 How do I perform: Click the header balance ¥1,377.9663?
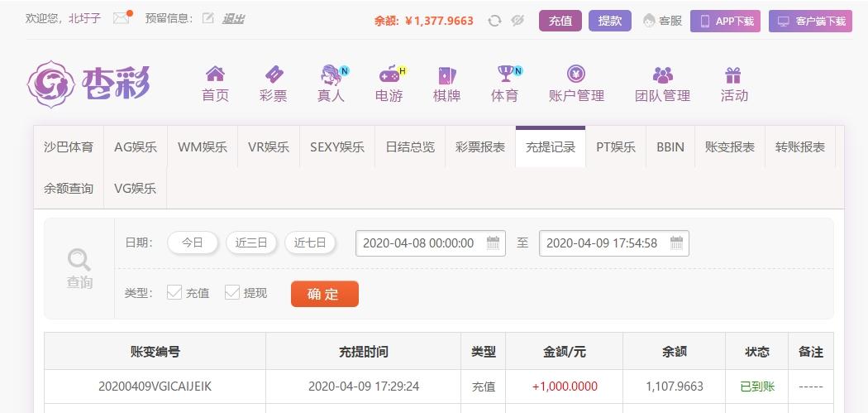(440, 21)
